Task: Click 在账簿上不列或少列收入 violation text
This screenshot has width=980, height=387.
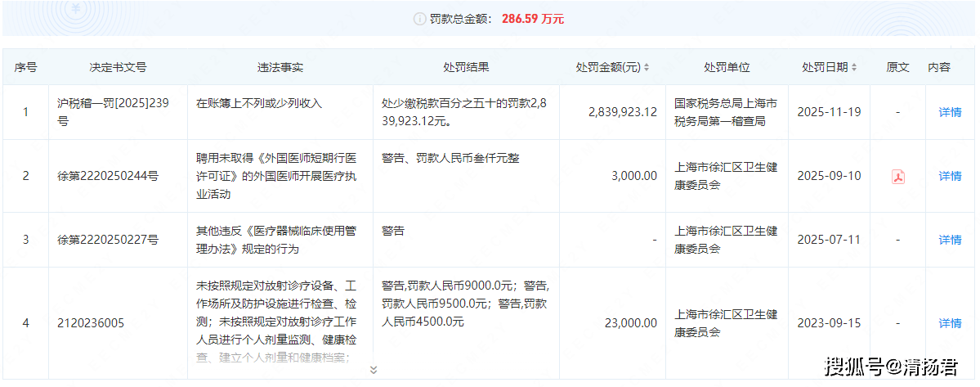Action: click(x=259, y=105)
